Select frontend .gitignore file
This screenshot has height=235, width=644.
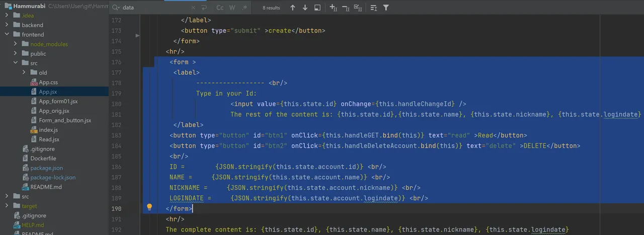[x=43, y=149]
